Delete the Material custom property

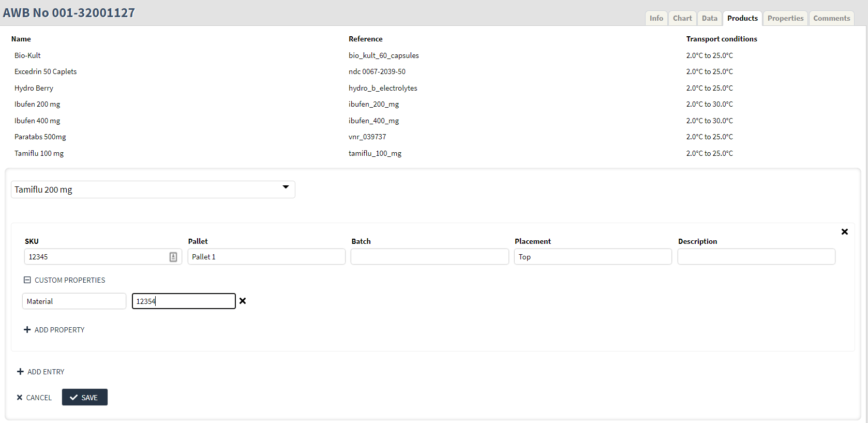pyautogui.click(x=243, y=301)
